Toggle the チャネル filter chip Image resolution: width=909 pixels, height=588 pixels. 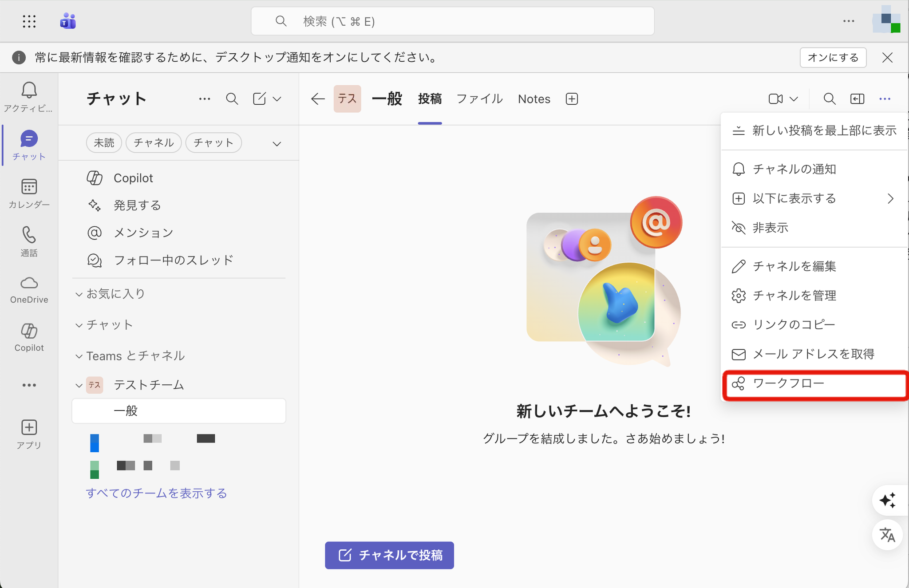coord(154,143)
